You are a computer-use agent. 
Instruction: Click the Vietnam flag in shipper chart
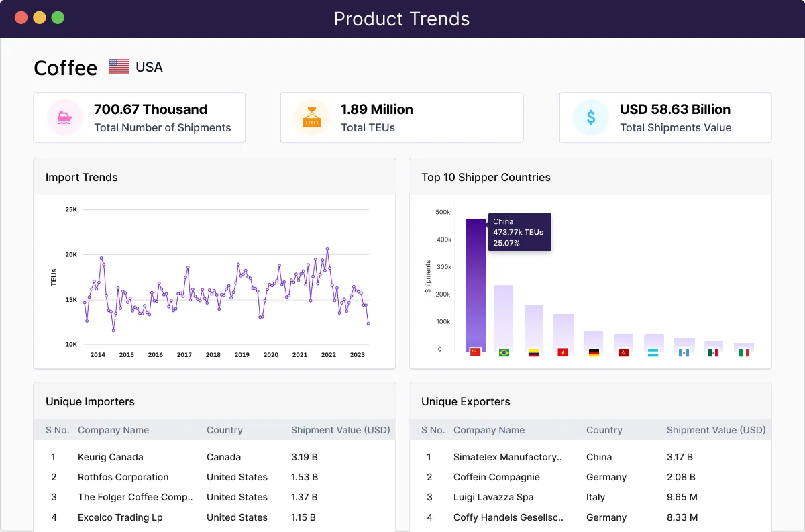click(563, 351)
